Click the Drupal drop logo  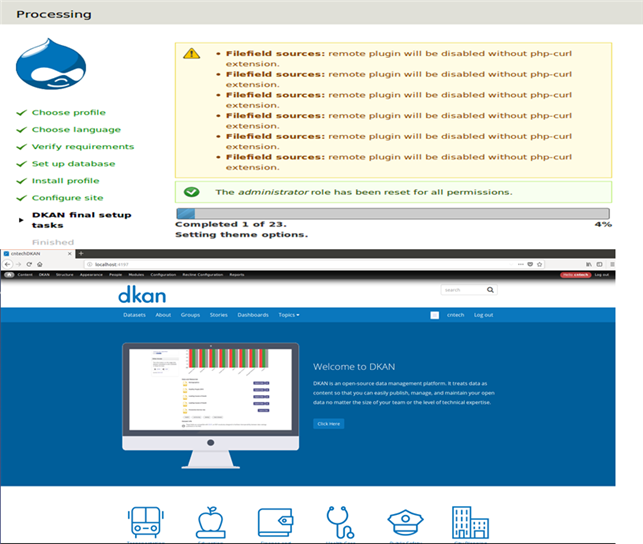click(x=51, y=64)
